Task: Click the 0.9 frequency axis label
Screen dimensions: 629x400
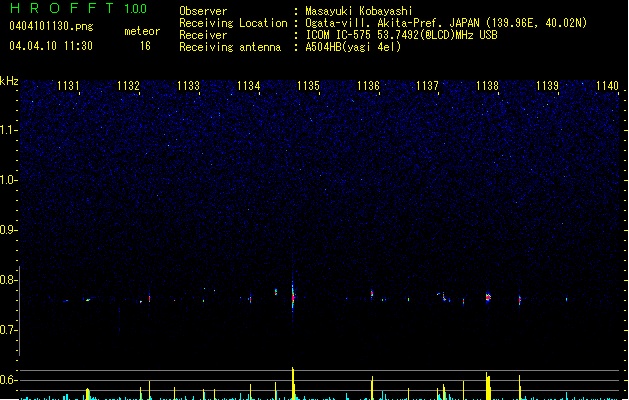Action: [9, 230]
